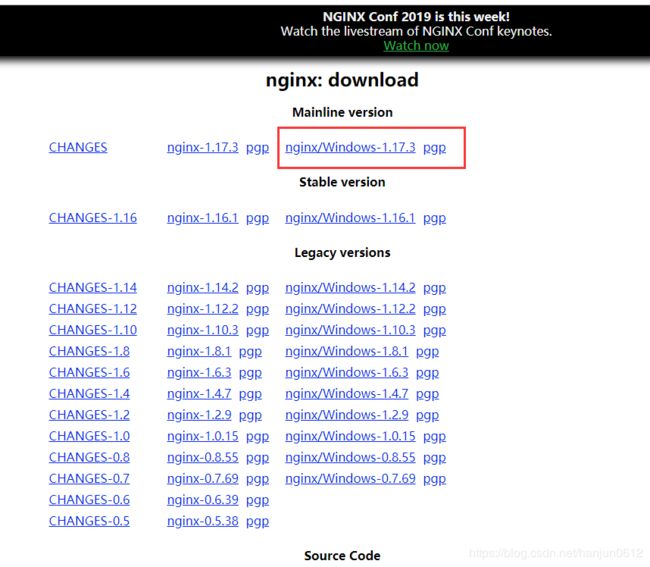This screenshot has width=650, height=567.
Task: Open the CHANGES-0.5 link
Action: [89, 521]
